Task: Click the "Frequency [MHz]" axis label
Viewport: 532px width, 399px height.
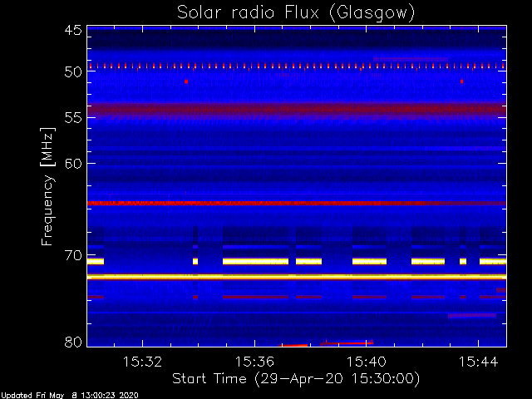Action: pyautogui.click(x=47, y=186)
